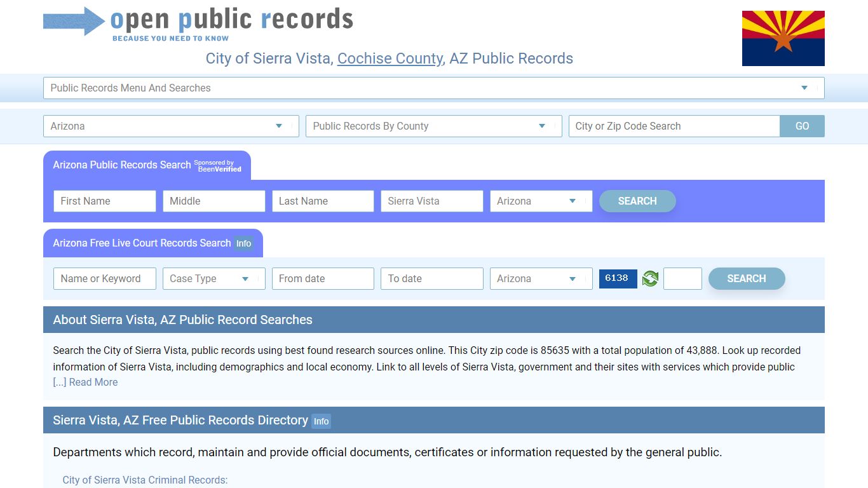Click the To date field

point(432,278)
